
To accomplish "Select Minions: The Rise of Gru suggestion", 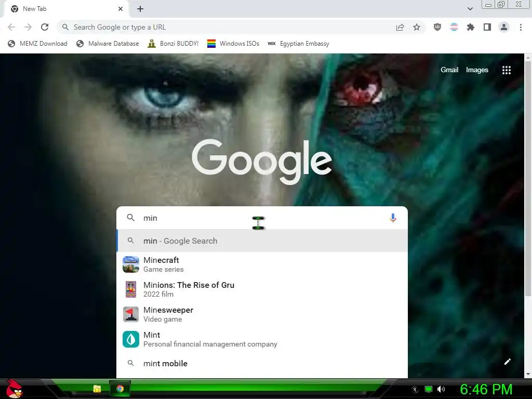I will coord(262,289).
